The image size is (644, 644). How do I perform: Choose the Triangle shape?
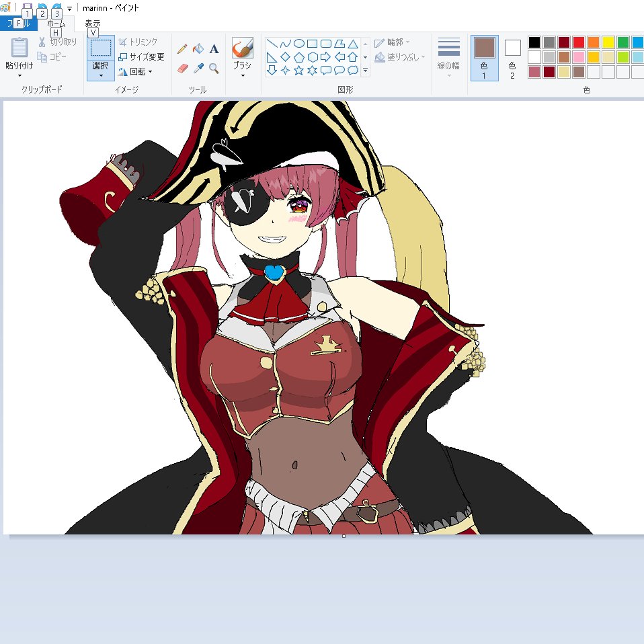[353, 44]
